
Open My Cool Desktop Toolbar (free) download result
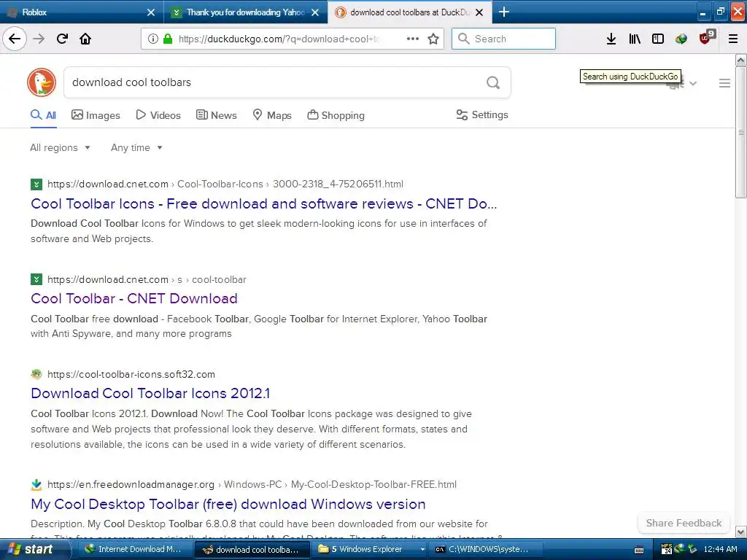[228, 505]
